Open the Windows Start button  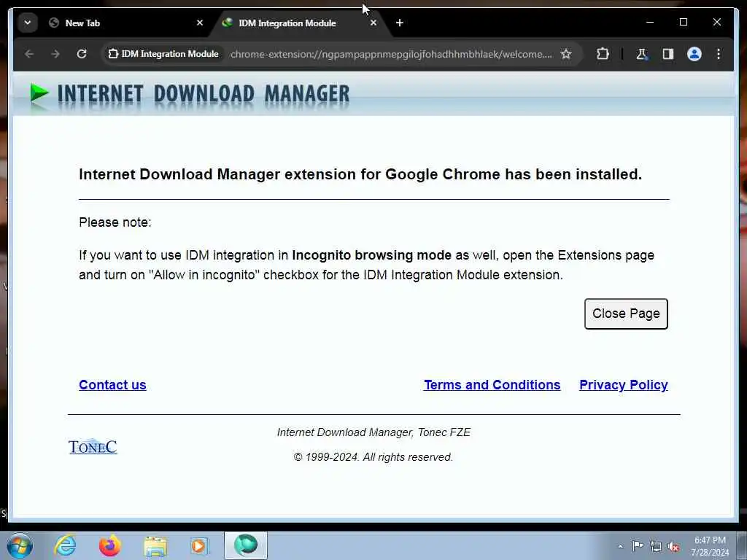coord(20,545)
